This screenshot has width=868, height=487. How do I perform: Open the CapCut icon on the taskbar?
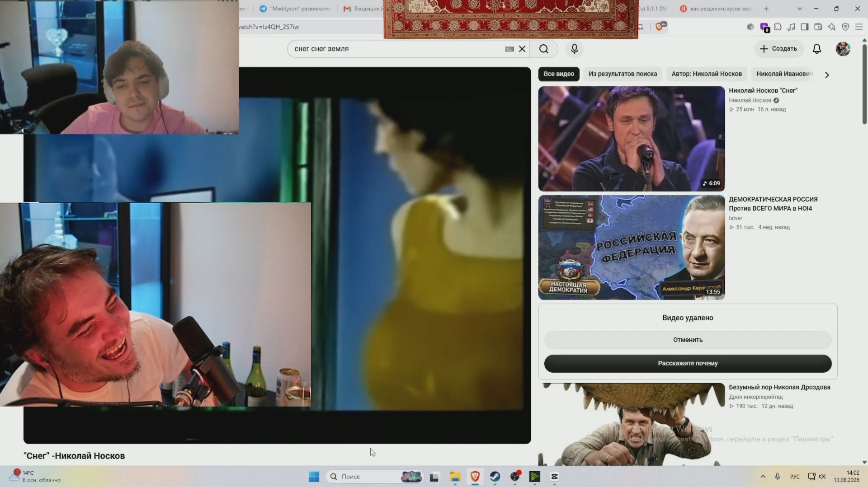click(x=555, y=477)
